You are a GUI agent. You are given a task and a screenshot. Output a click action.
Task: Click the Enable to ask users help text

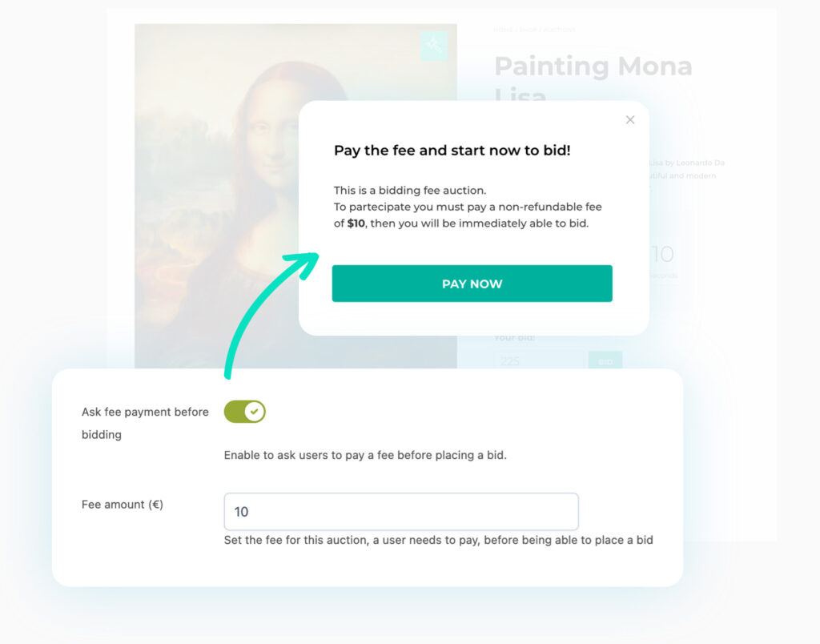tap(365, 455)
